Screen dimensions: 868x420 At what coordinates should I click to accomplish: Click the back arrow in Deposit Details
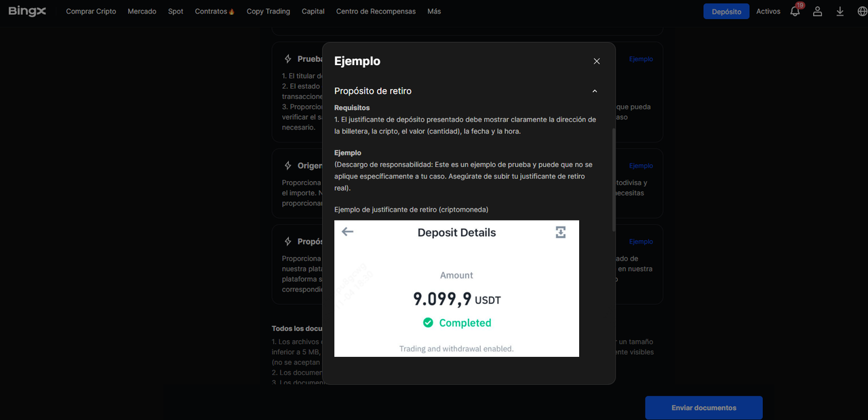point(348,232)
